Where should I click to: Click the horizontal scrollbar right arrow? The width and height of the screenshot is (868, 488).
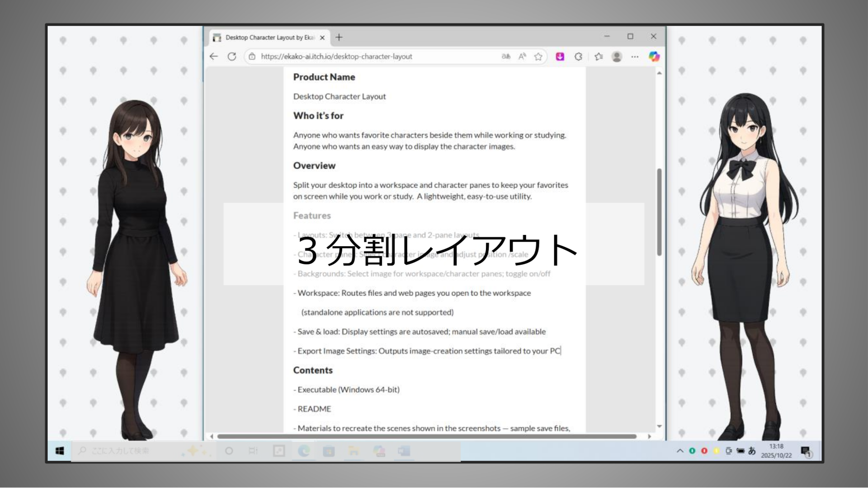click(x=650, y=436)
